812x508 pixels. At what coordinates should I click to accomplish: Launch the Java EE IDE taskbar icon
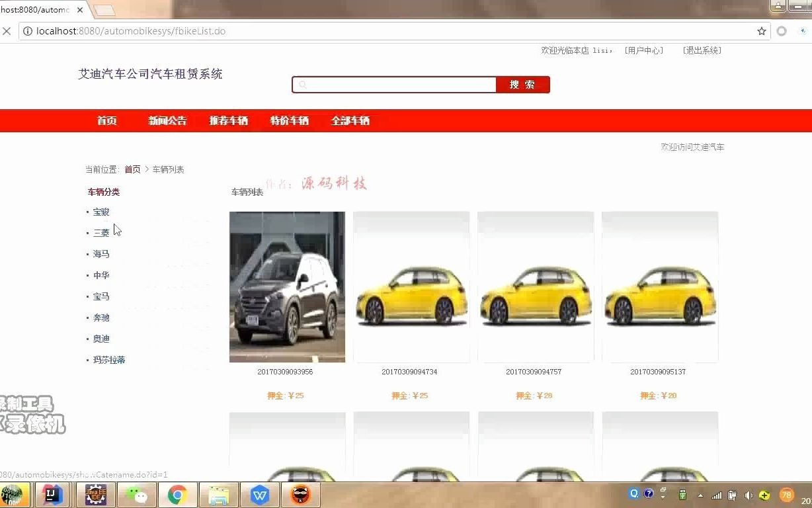tap(95, 494)
